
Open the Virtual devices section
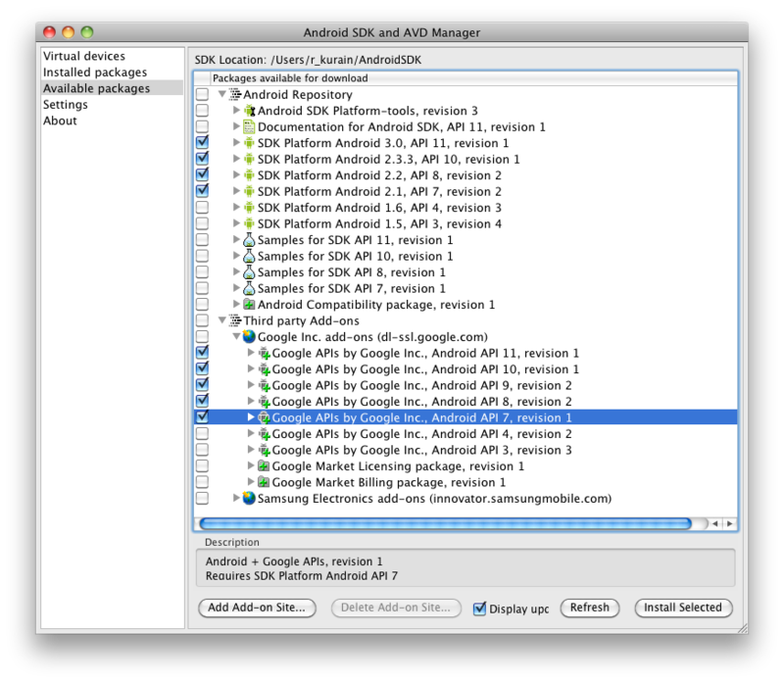point(84,56)
